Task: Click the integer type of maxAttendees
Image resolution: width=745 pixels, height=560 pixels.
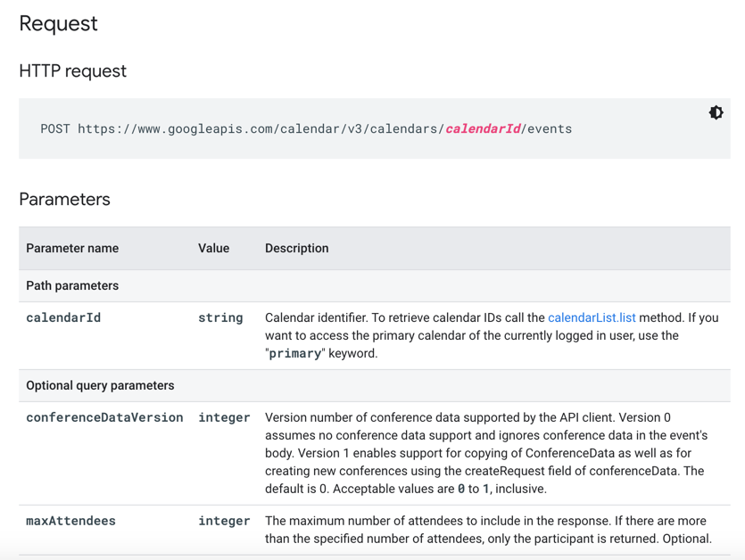Action: [224, 521]
